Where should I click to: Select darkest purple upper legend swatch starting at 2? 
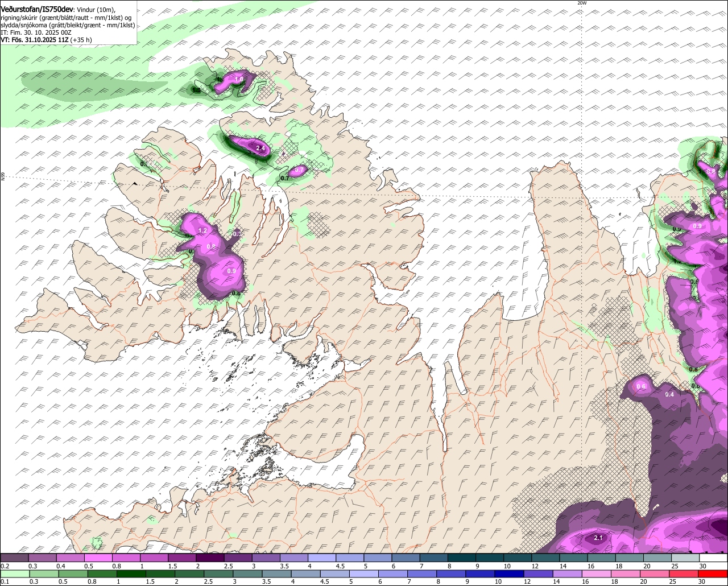[x=210, y=558]
